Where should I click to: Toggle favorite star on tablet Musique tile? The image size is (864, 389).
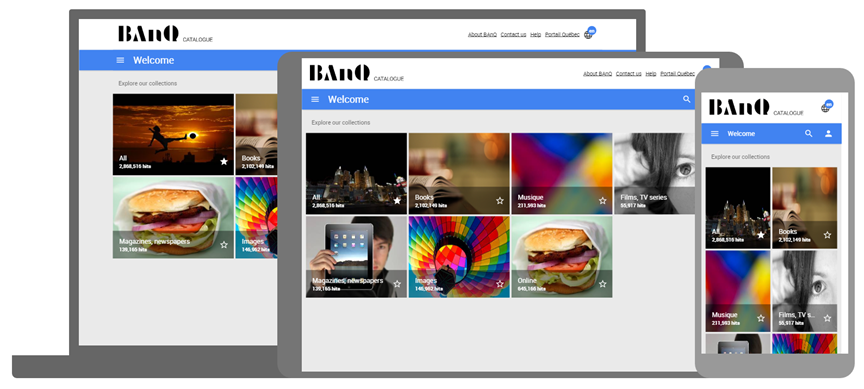[603, 201]
